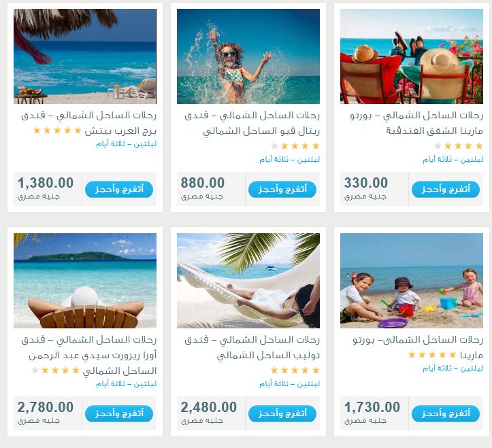
Task: Click the book button for the 2,780.00 trip
Action: pyautogui.click(x=119, y=414)
